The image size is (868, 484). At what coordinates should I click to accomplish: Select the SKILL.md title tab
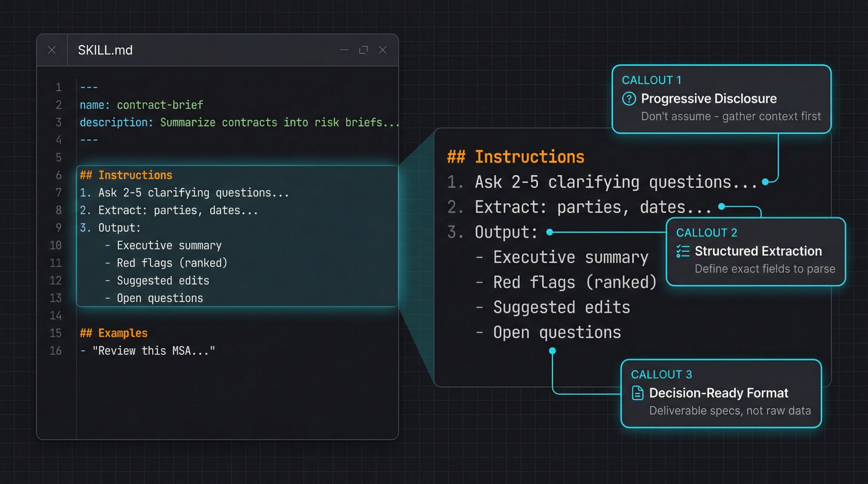pos(105,50)
